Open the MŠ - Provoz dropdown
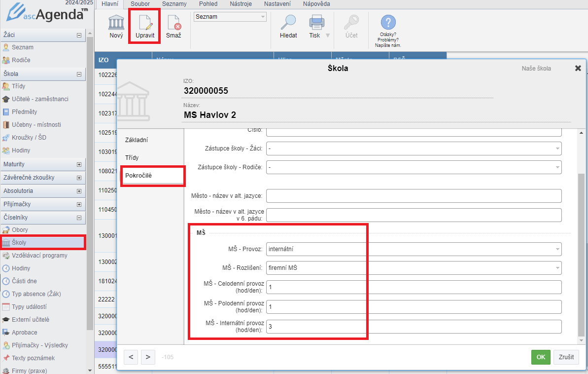 [x=414, y=249]
